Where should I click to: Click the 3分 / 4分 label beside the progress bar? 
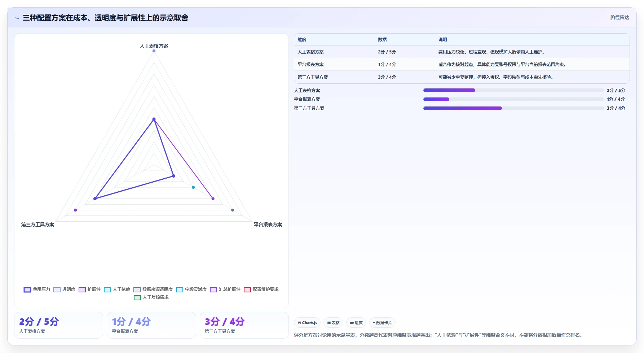point(616,108)
